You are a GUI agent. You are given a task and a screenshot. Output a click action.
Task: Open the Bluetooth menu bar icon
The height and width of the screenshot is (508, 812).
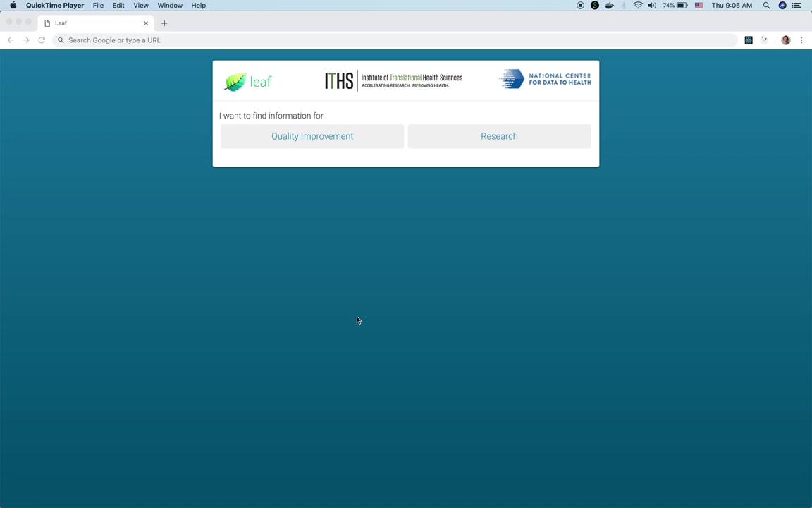(624, 5)
